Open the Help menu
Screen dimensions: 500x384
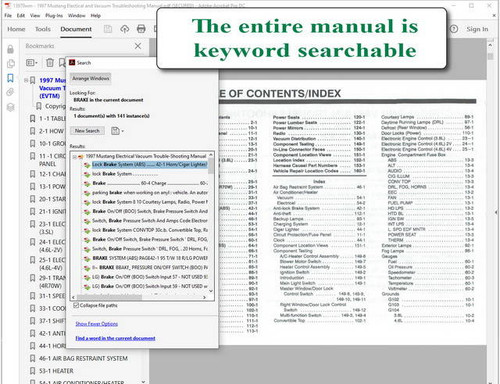click(96, 16)
